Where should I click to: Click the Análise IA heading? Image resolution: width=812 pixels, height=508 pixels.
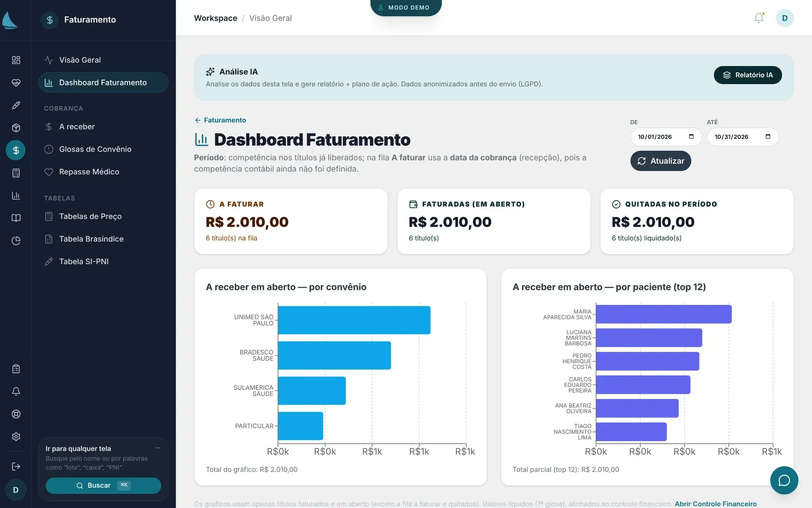[x=239, y=72]
